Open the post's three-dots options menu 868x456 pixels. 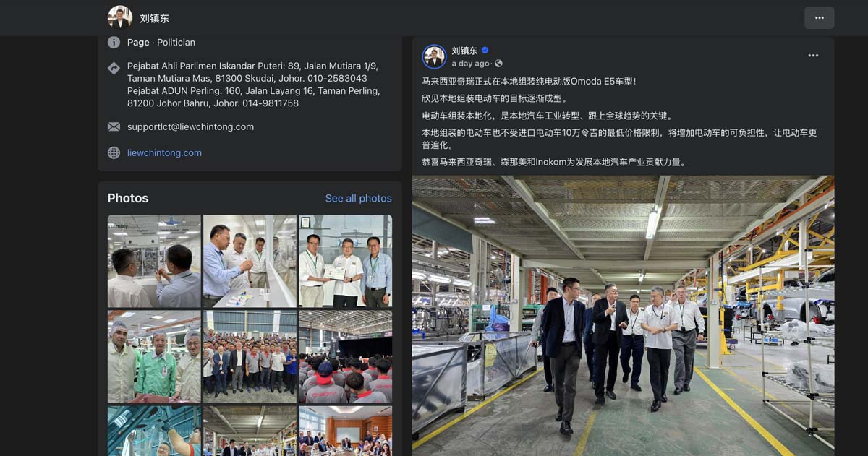[813, 56]
